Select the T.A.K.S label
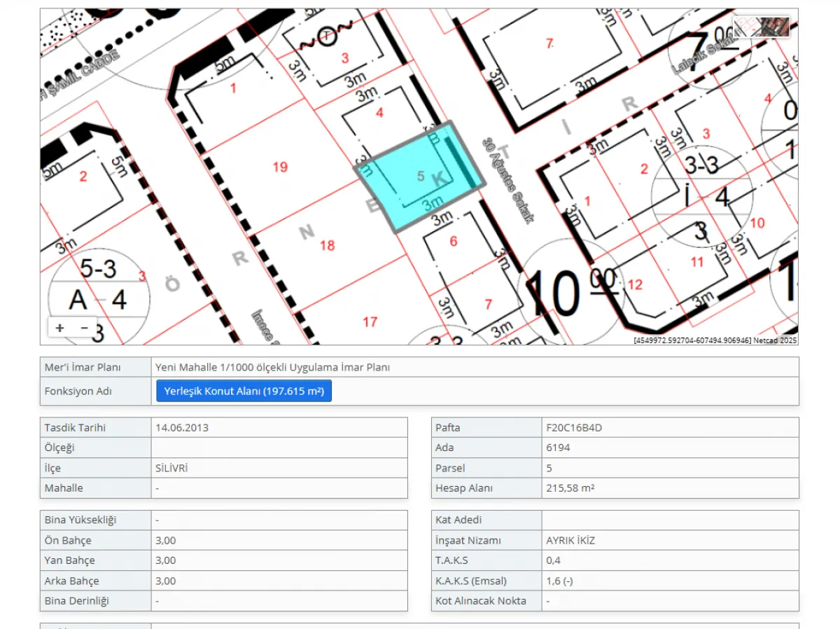 451,560
